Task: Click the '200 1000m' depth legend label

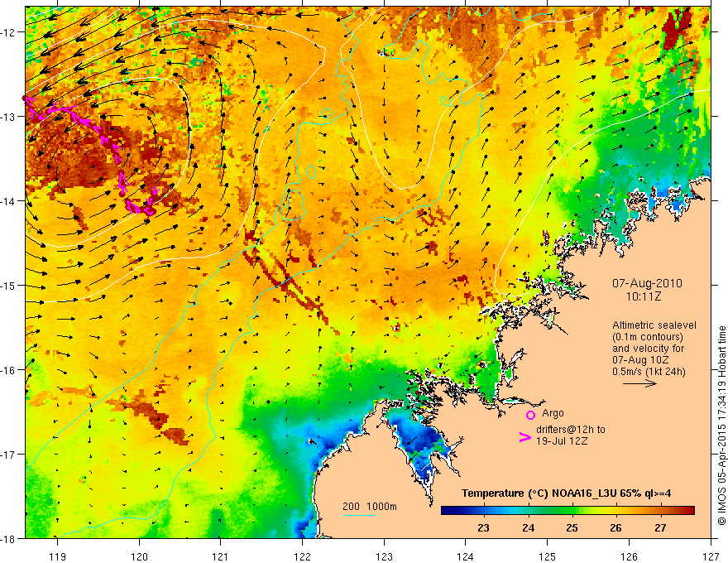Action: (370, 507)
